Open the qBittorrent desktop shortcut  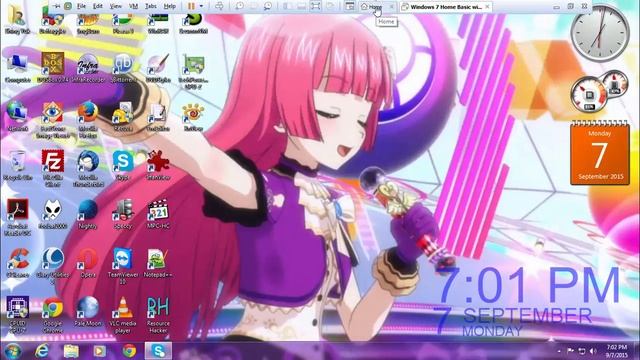click(x=123, y=68)
